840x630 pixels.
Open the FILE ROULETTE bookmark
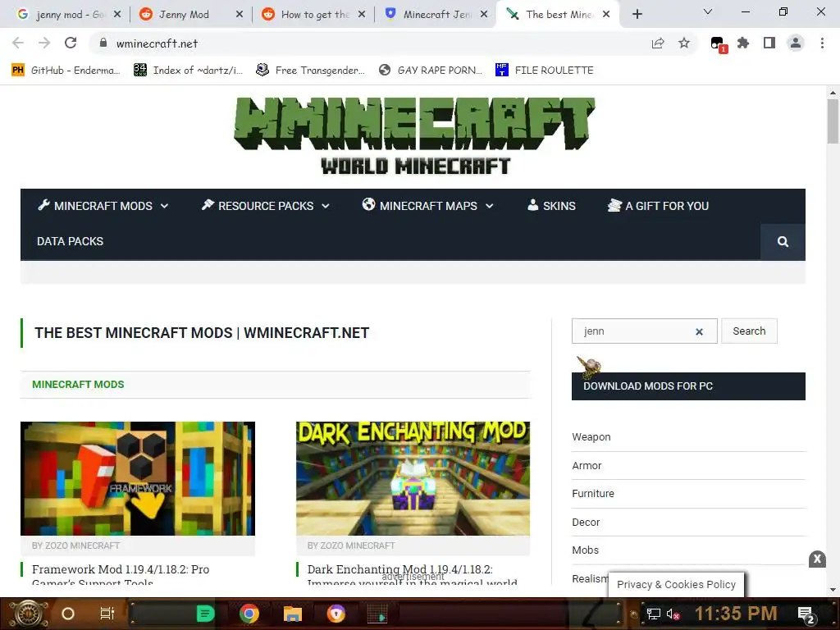point(545,71)
